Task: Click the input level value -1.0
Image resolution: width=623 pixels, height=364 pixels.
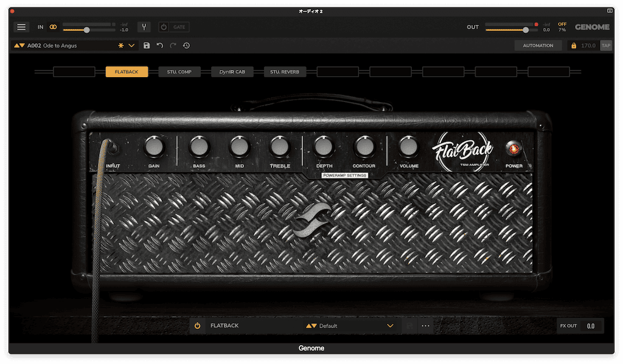Action: pos(124,30)
